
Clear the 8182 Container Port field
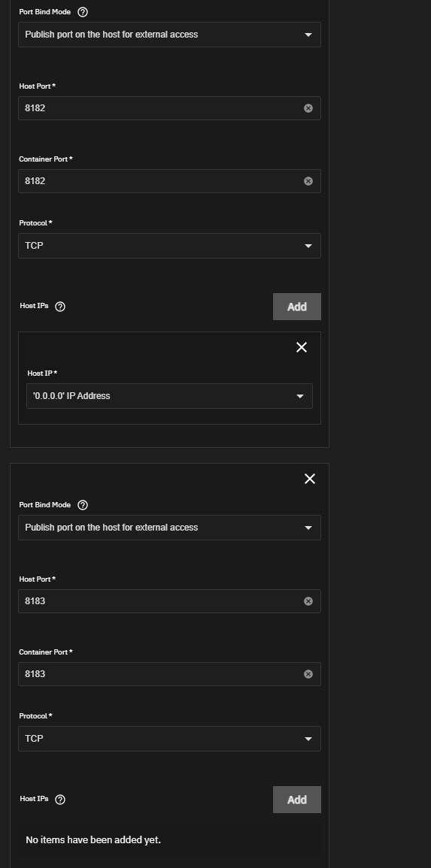308,181
